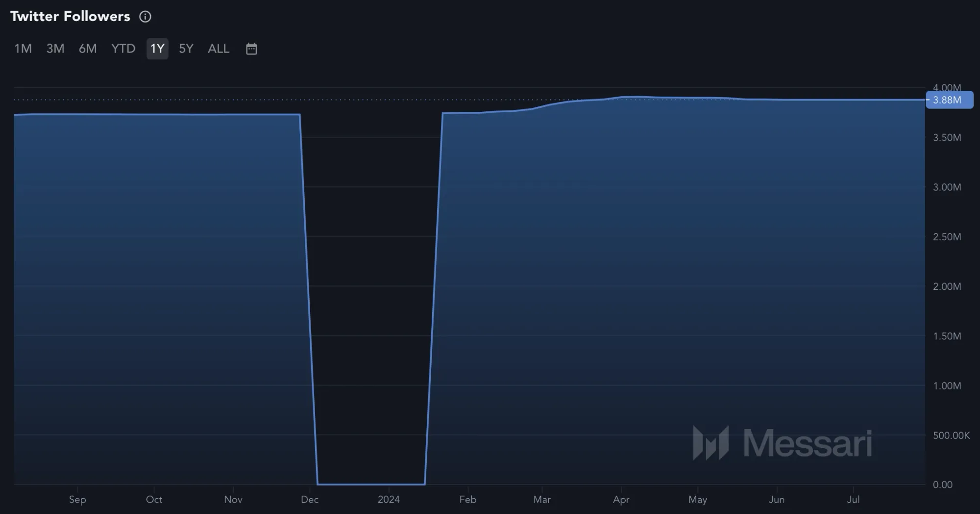Click the info icon beside Twitter Followers
This screenshot has height=514, width=980.
click(145, 17)
